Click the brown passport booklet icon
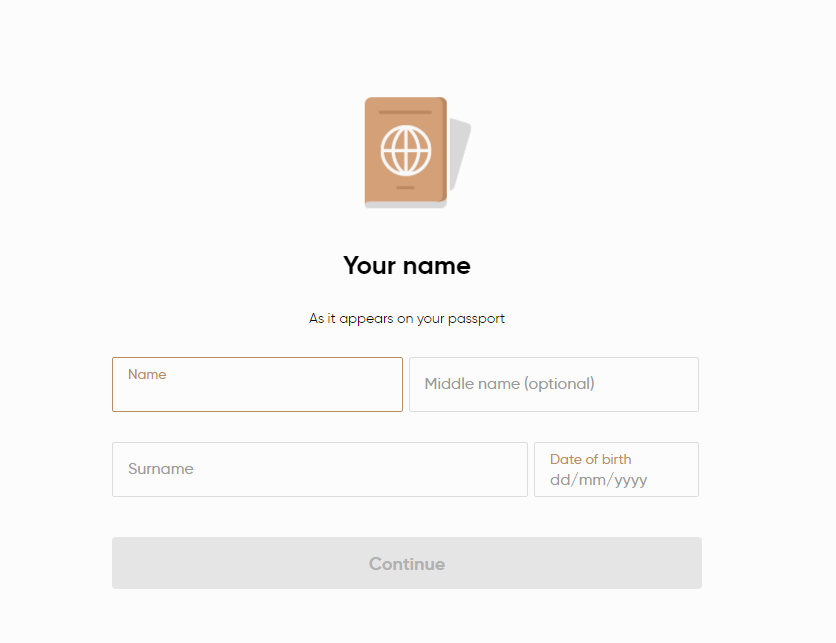This screenshot has width=836, height=643. click(406, 150)
